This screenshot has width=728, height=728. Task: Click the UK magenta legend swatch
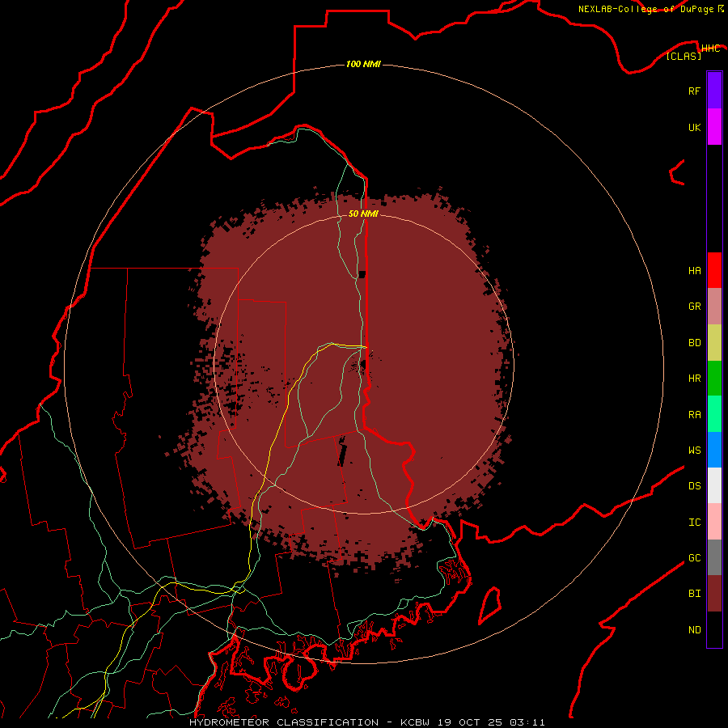point(714,127)
